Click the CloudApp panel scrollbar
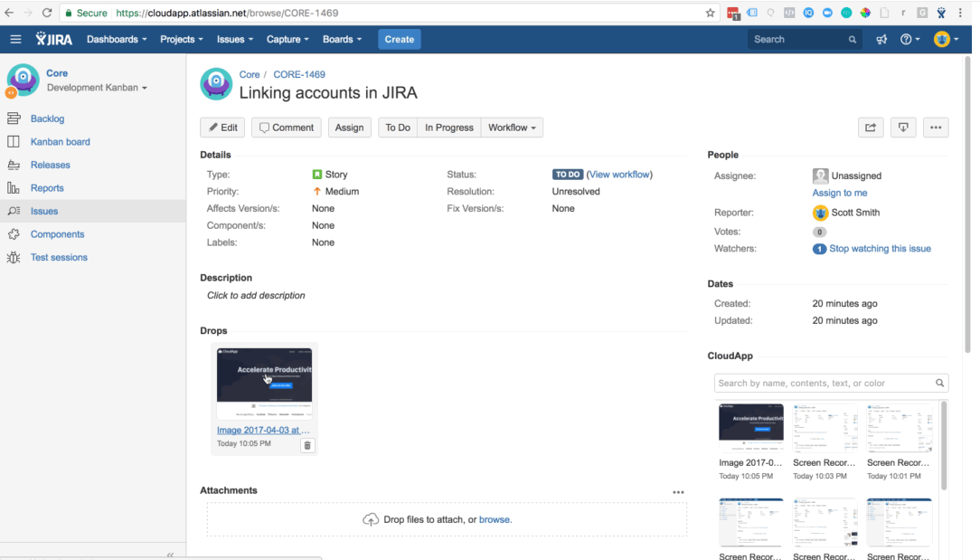Viewport: 980px width, 560px height. [944, 445]
